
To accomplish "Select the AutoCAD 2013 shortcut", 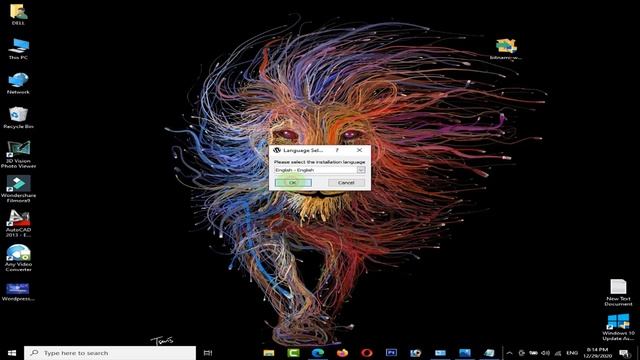I will (18, 223).
